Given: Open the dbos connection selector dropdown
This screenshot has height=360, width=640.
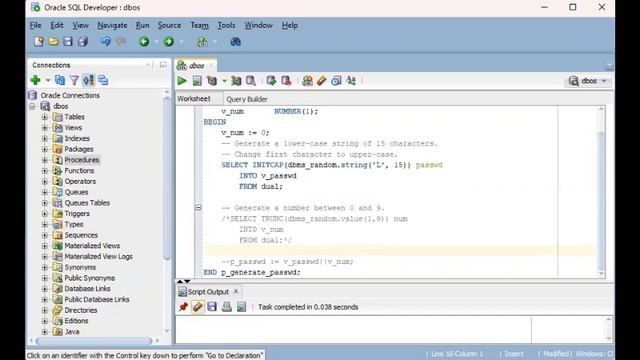Looking at the screenshot, I should click(x=604, y=81).
